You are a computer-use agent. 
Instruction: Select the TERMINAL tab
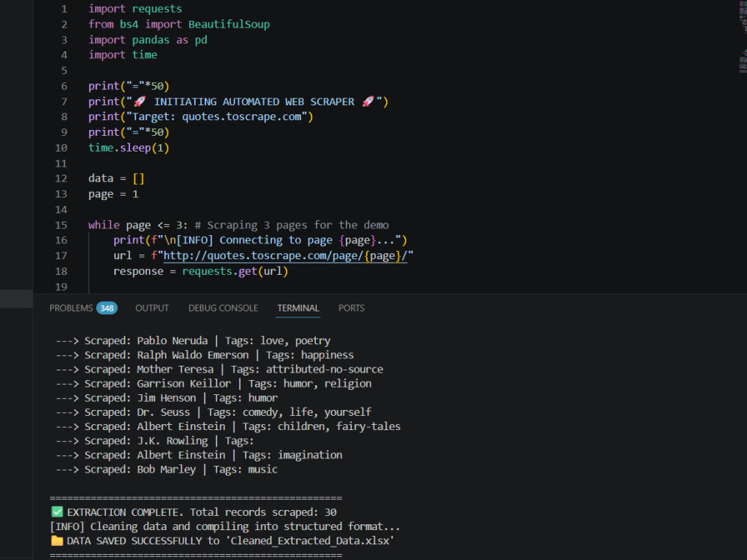coord(298,308)
